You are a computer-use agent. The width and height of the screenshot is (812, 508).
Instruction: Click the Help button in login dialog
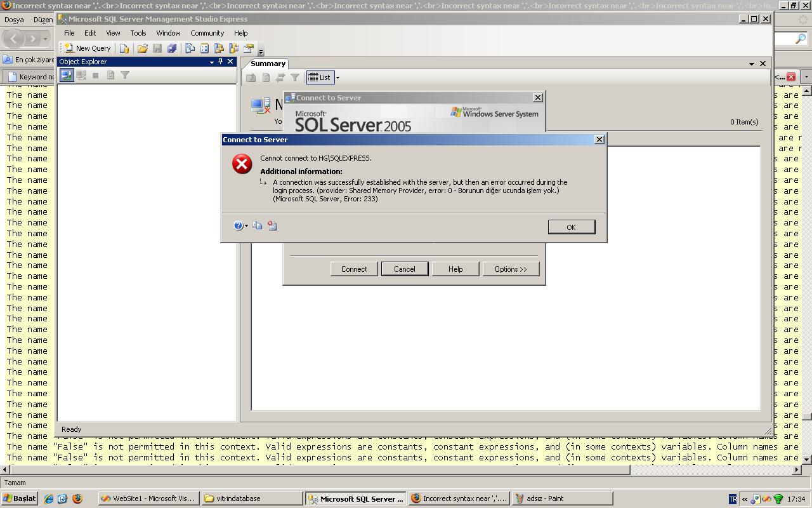tap(455, 269)
